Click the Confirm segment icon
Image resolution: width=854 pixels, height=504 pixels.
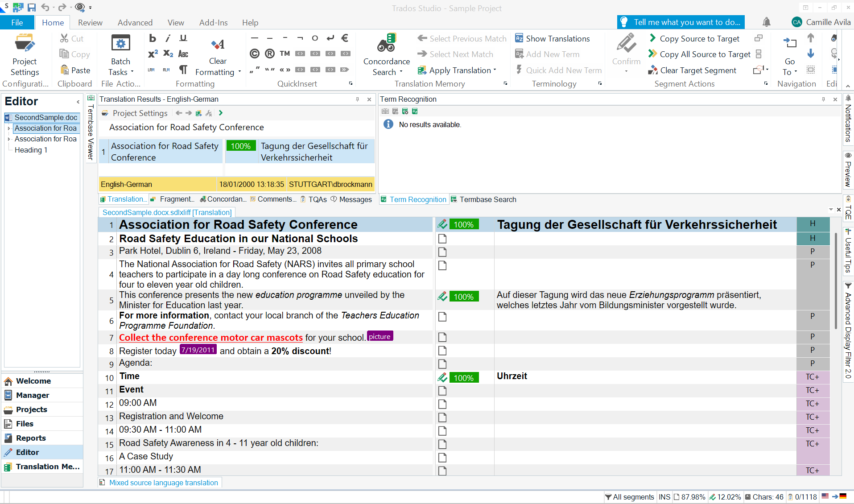626,43
